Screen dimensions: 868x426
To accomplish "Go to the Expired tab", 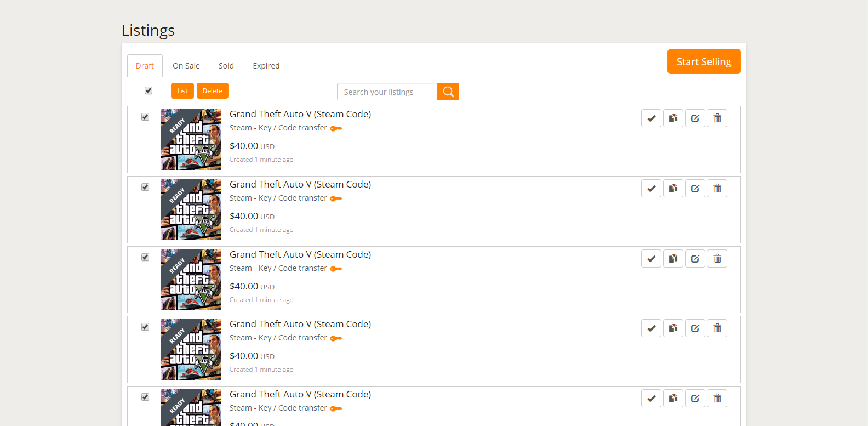I will tap(266, 66).
